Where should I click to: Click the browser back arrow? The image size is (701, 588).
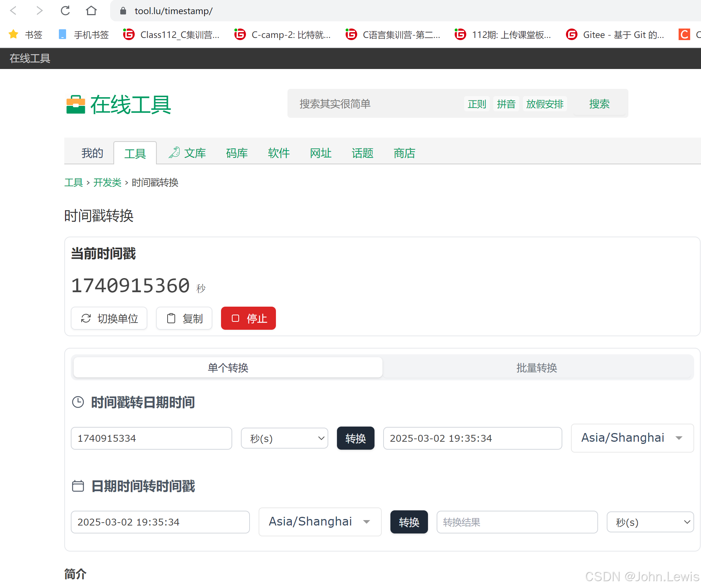(x=13, y=11)
